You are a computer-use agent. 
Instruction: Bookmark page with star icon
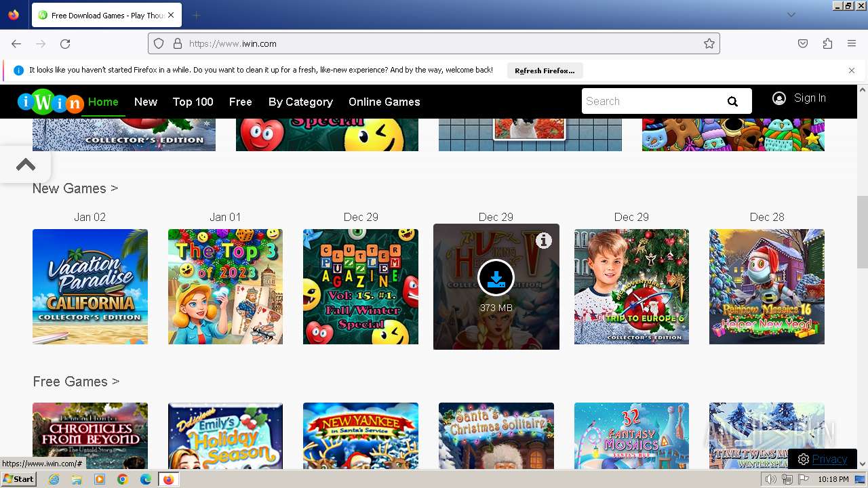pos(709,43)
